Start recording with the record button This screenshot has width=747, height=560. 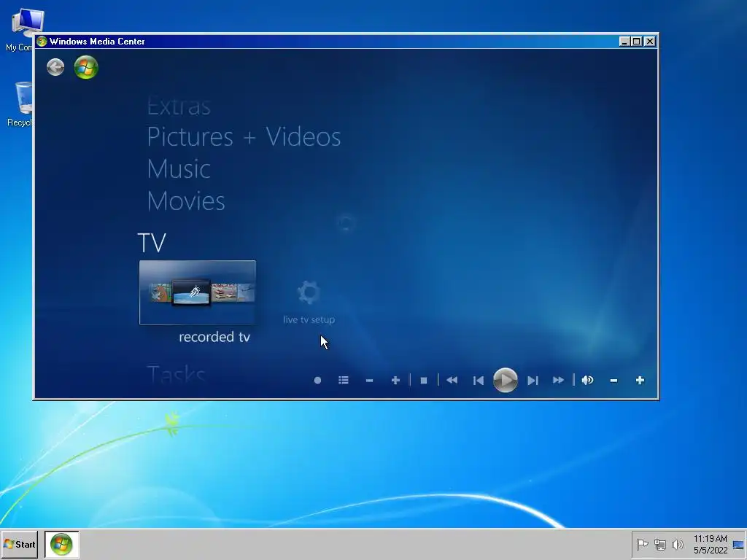click(x=318, y=380)
